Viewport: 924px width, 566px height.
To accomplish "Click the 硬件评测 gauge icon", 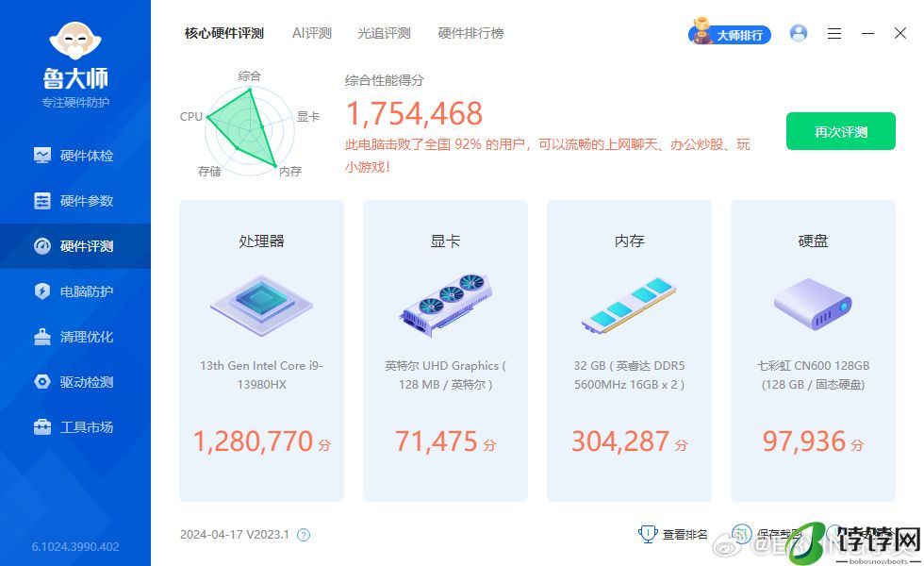I will (x=42, y=246).
